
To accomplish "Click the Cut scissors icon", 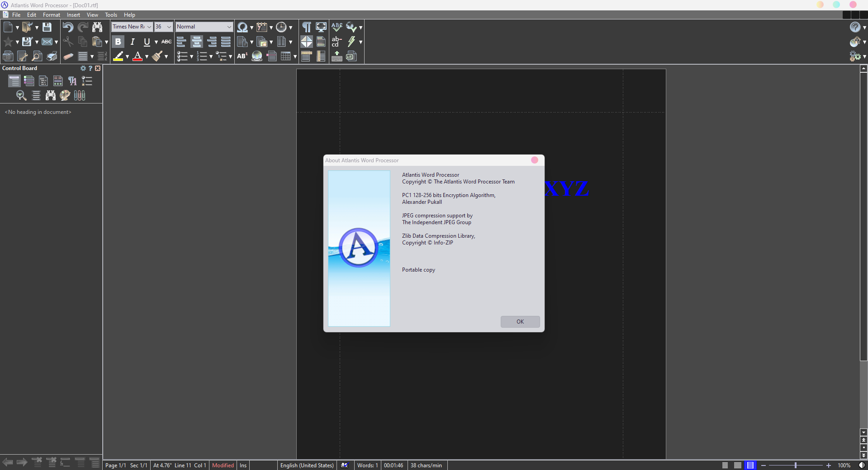I will click(68, 42).
